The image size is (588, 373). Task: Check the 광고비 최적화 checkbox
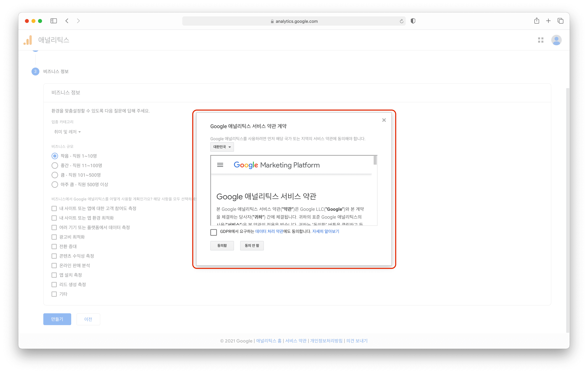54,237
